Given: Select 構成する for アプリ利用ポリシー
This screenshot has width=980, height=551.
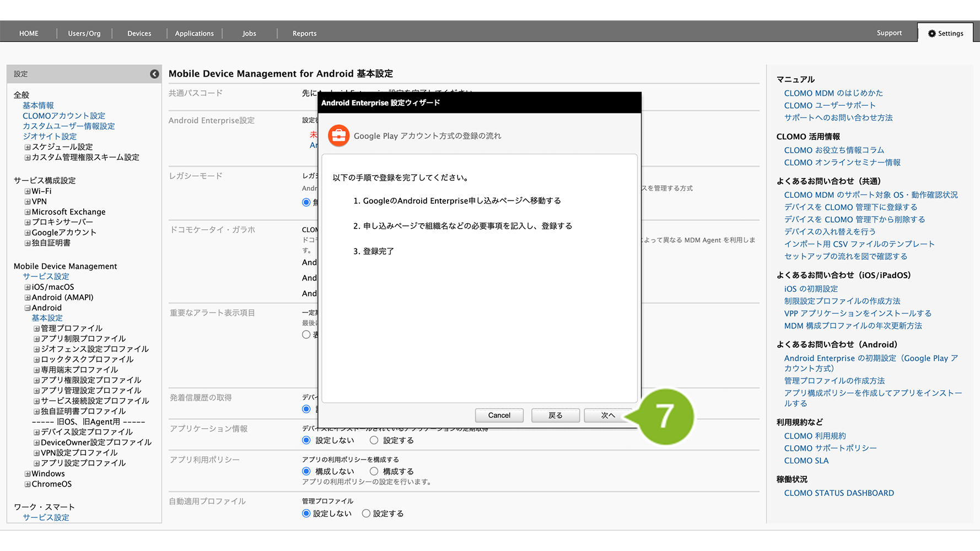Looking at the screenshot, I should coord(374,471).
